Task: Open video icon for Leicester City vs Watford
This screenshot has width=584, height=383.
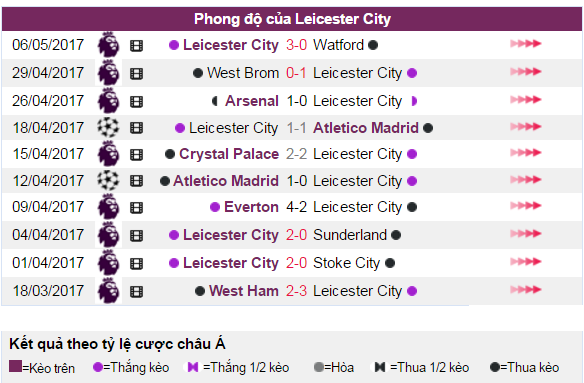Action: 136,46
